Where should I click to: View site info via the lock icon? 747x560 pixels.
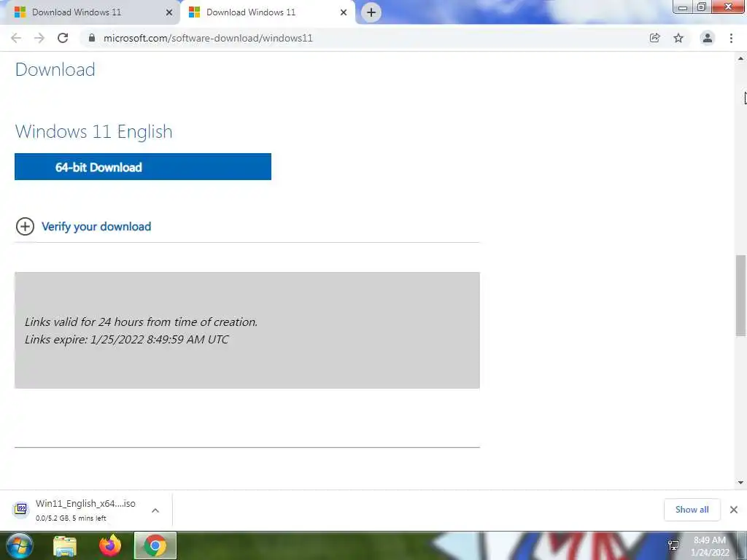(x=92, y=38)
